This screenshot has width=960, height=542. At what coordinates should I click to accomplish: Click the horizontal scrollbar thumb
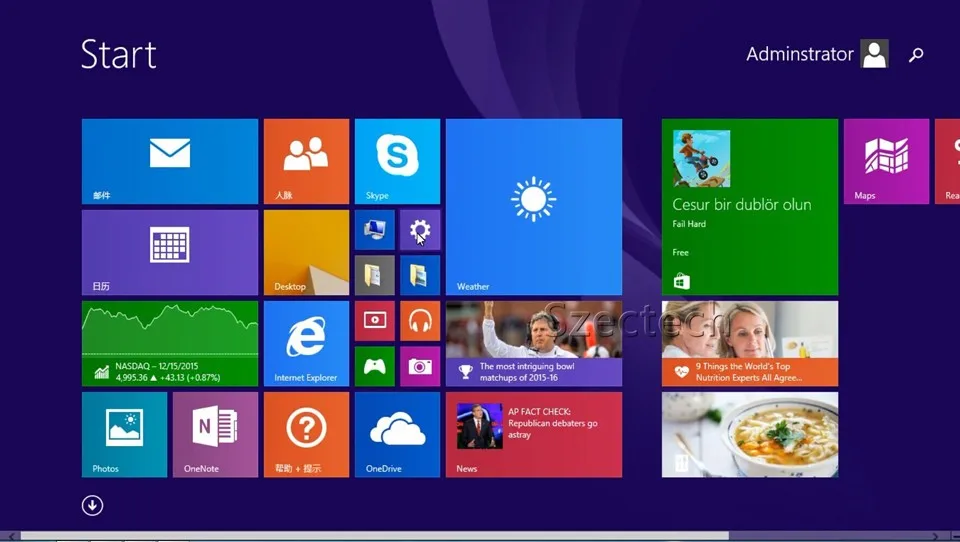point(374,536)
